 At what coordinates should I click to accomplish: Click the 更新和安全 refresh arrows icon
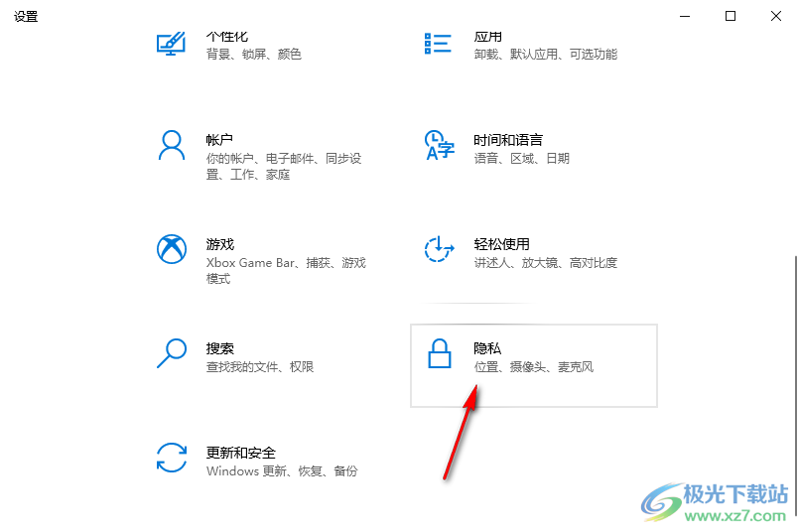(x=172, y=458)
